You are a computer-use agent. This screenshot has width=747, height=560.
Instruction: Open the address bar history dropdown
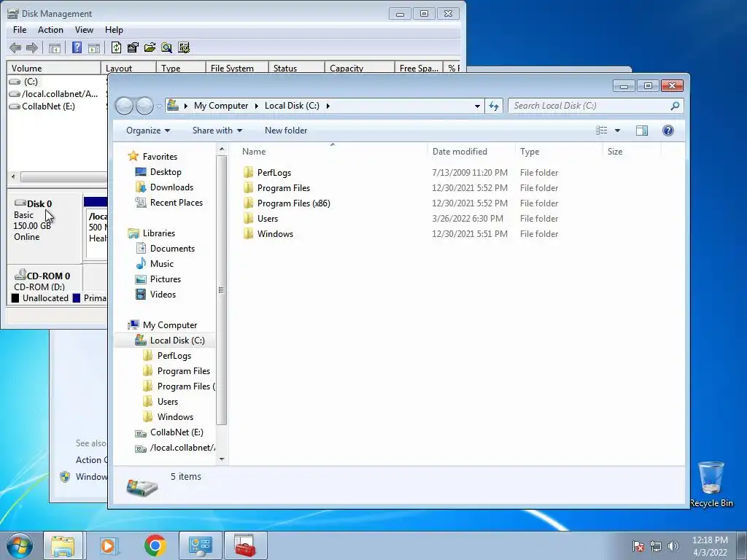477,106
